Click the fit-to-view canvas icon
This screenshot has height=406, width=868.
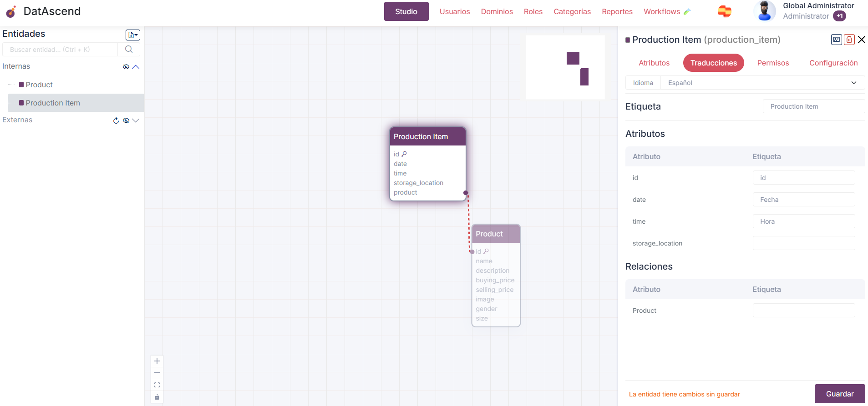[x=157, y=385]
